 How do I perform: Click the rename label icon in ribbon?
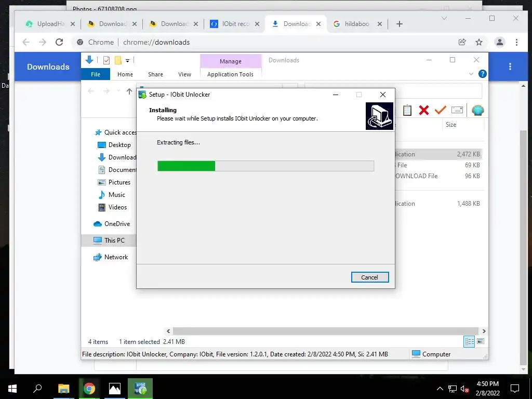click(457, 110)
